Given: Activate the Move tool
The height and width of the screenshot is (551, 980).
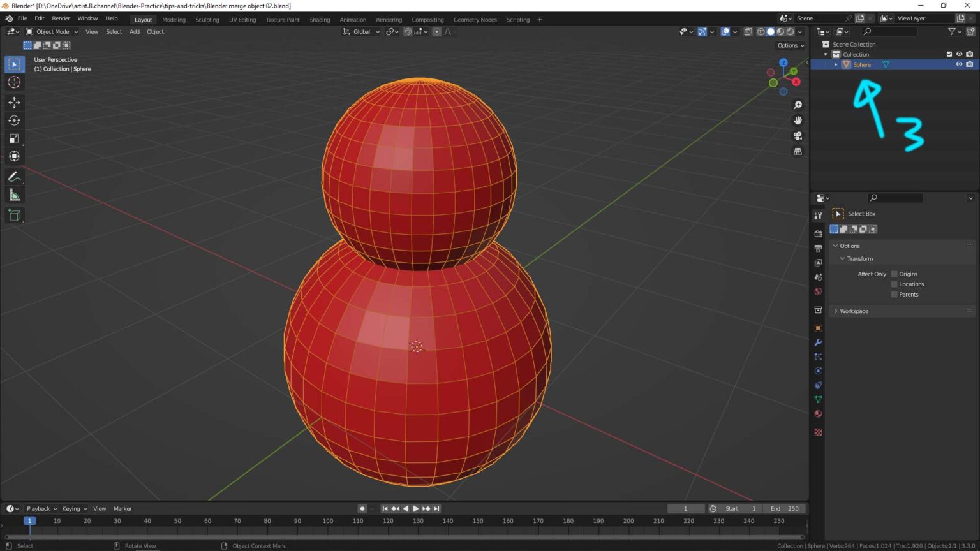Looking at the screenshot, I should point(14,102).
